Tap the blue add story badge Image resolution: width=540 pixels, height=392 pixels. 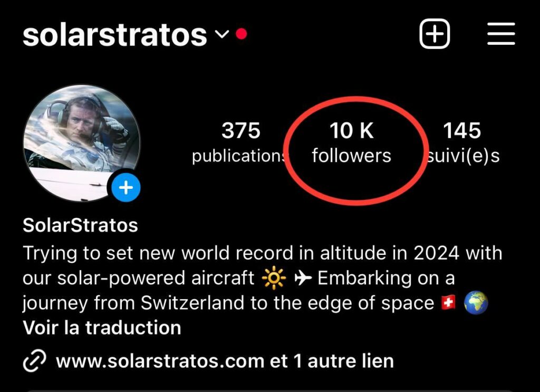pyautogui.click(x=126, y=188)
